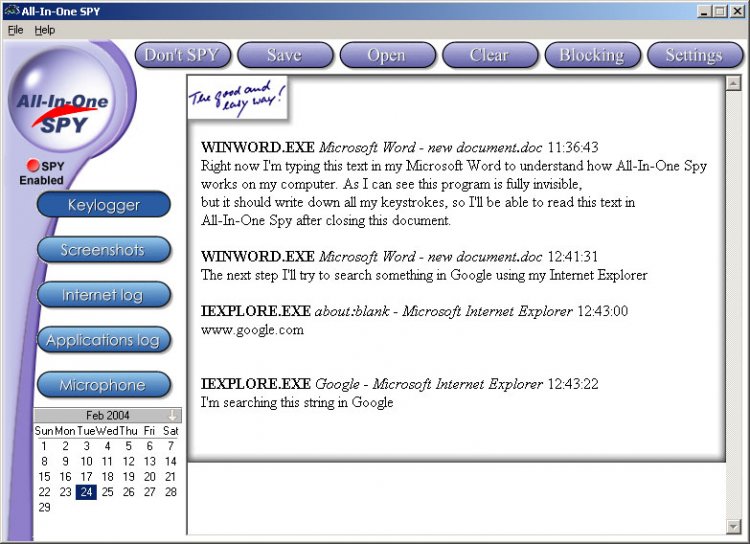The width and height of the screenshot is (750, 544).
Task: Click the red SPY Enabled indicator
Action: [x=33, y=166]
